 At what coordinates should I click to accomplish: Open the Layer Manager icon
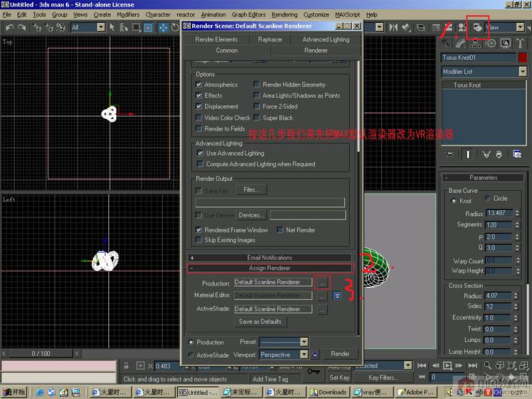point(420,27)
